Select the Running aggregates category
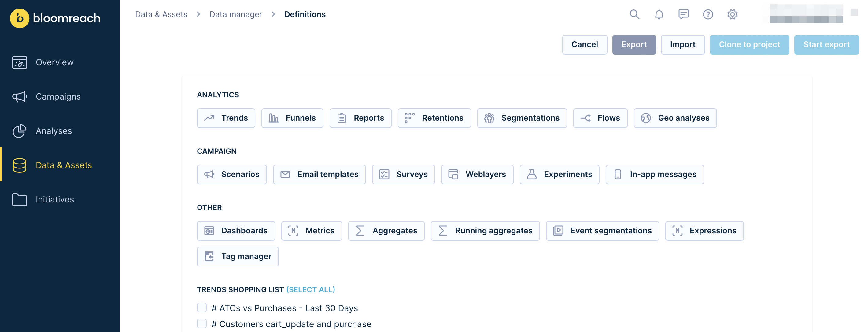 [485, 231]
